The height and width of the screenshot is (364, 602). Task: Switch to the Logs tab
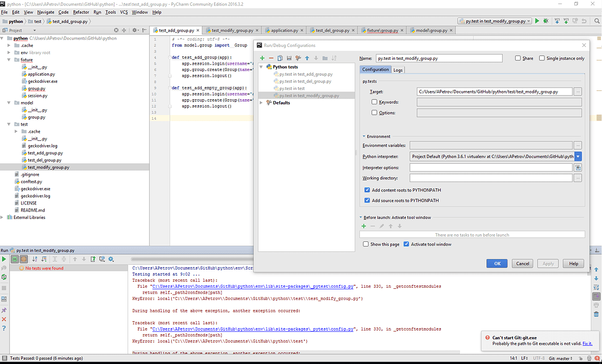point(398,70)
